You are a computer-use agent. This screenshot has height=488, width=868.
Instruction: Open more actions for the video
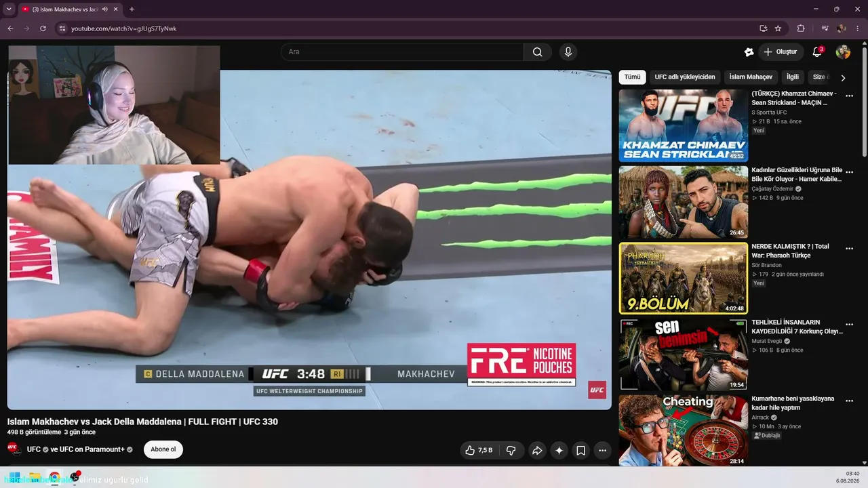(602, 450)
